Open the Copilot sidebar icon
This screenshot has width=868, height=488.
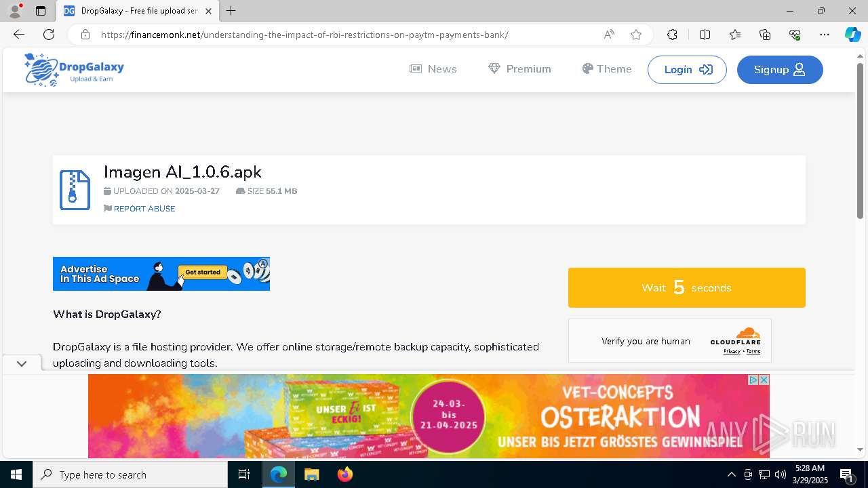pos(852,35)
